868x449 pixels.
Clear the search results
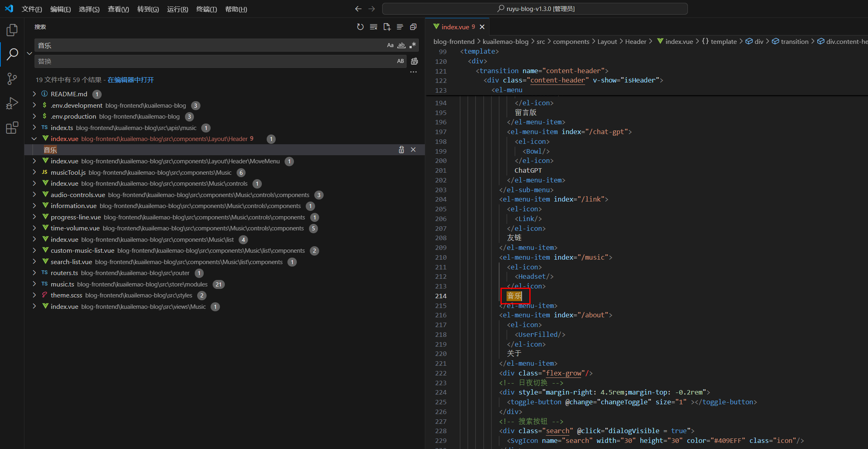(374, 27)
